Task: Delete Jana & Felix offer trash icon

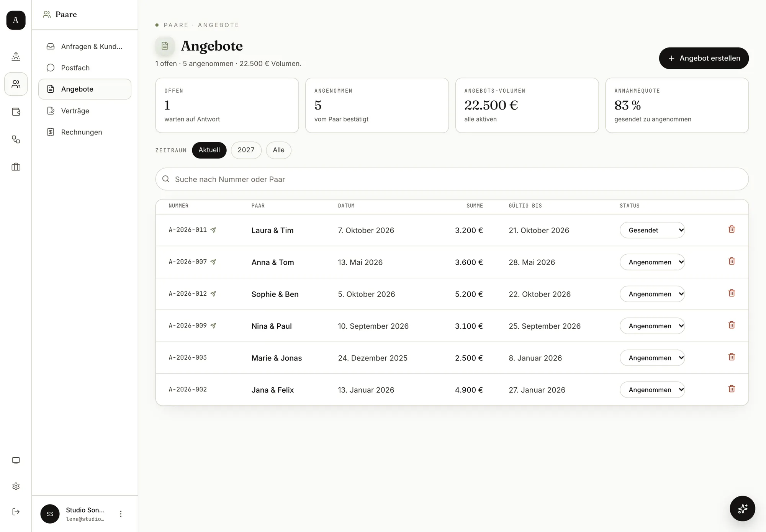Action: 732,389
